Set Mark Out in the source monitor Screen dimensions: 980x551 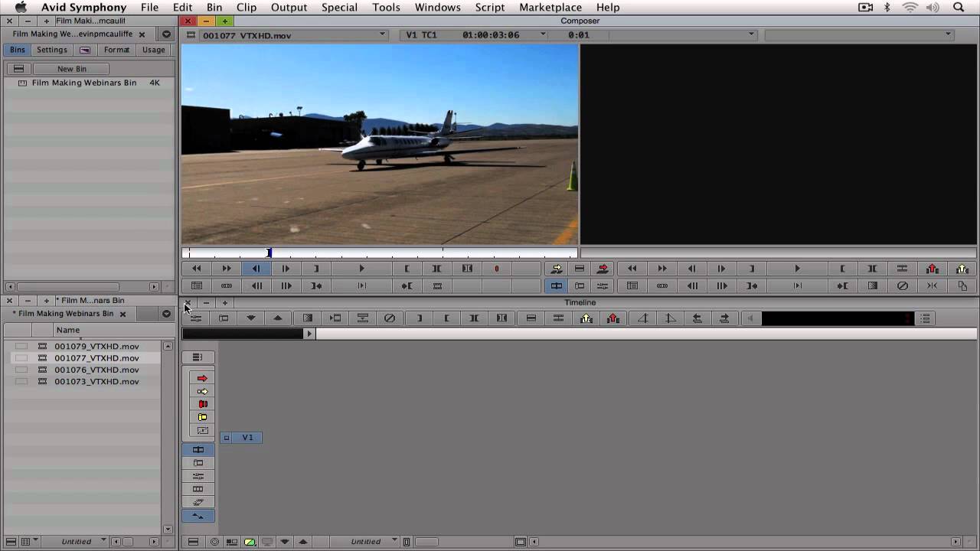click(315, 269)
